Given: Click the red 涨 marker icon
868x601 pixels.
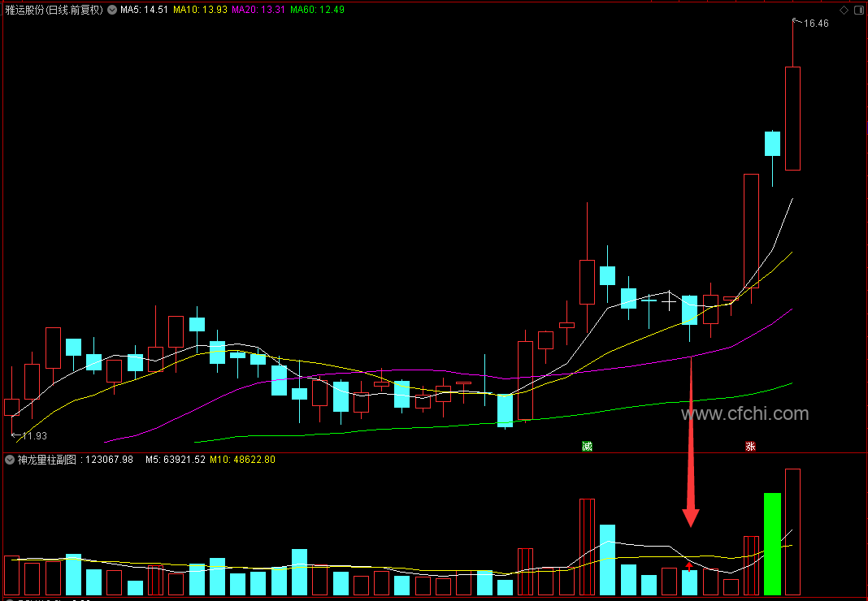Looking at the screenshot, I should click(750, 446).
